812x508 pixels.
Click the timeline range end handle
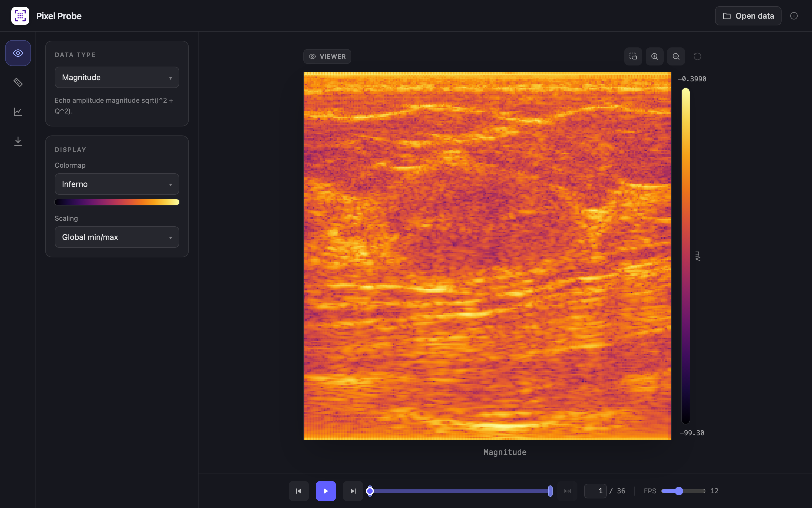(x=550, y=491)
